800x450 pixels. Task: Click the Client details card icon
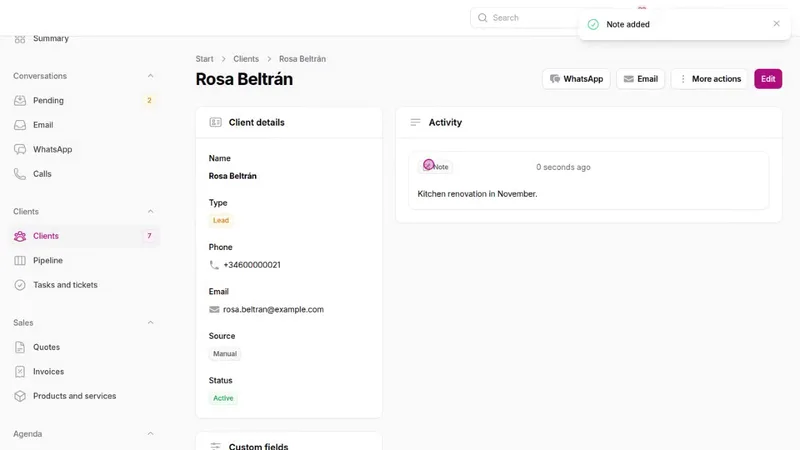215,122
